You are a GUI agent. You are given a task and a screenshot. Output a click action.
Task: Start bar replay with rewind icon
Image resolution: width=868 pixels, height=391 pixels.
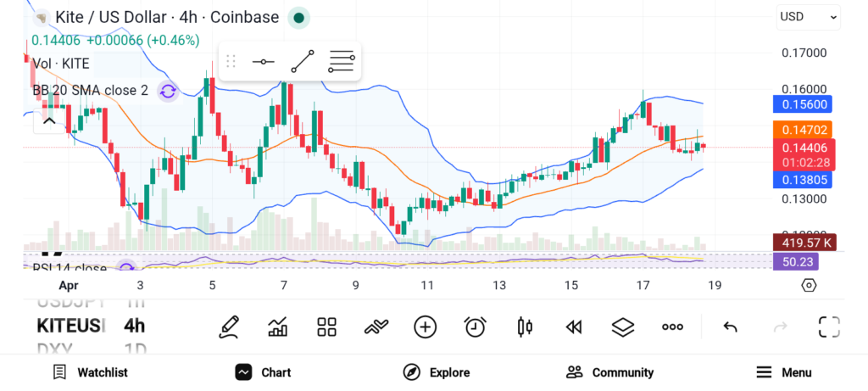pos(574,327)
